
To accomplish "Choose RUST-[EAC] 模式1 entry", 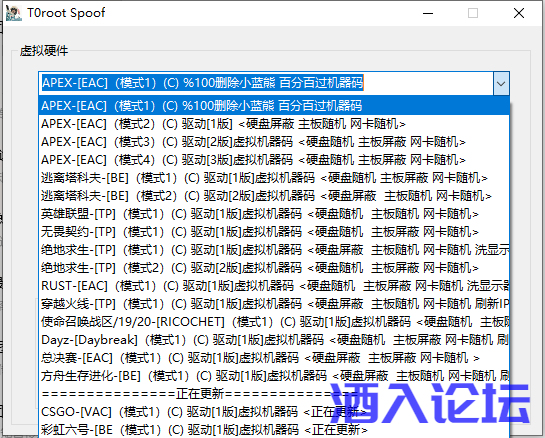I will pyautogui.click(x=274, y=286).
